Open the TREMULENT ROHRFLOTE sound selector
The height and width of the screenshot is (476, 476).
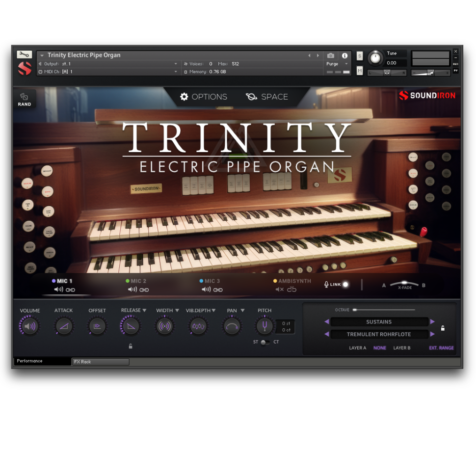coord(379,334)
